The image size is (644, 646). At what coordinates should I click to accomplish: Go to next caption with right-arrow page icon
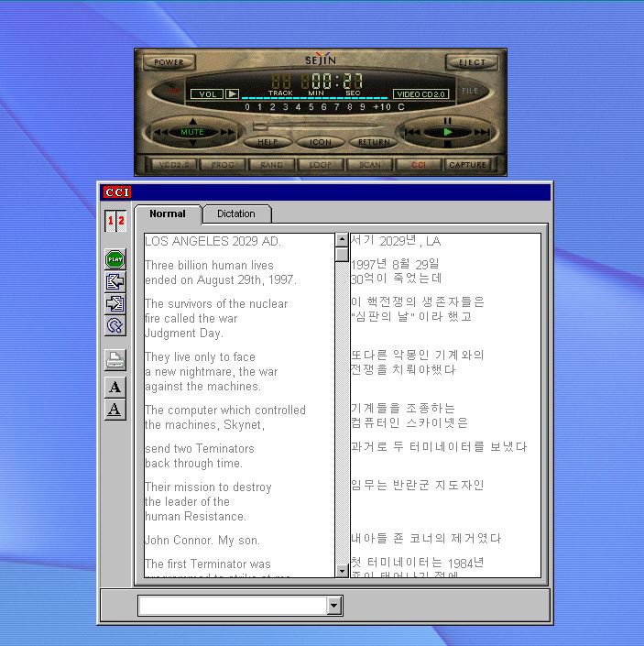tap(115, 303)
